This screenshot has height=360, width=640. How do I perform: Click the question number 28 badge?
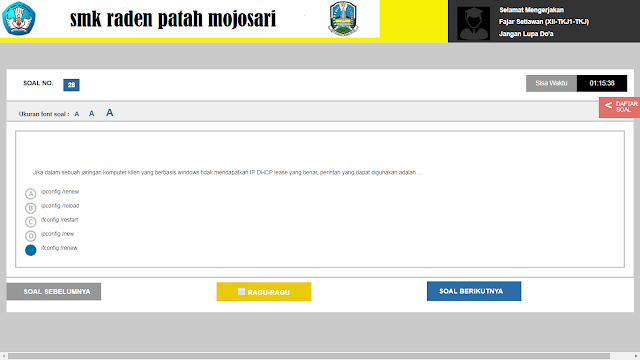(x=71, y=85)
